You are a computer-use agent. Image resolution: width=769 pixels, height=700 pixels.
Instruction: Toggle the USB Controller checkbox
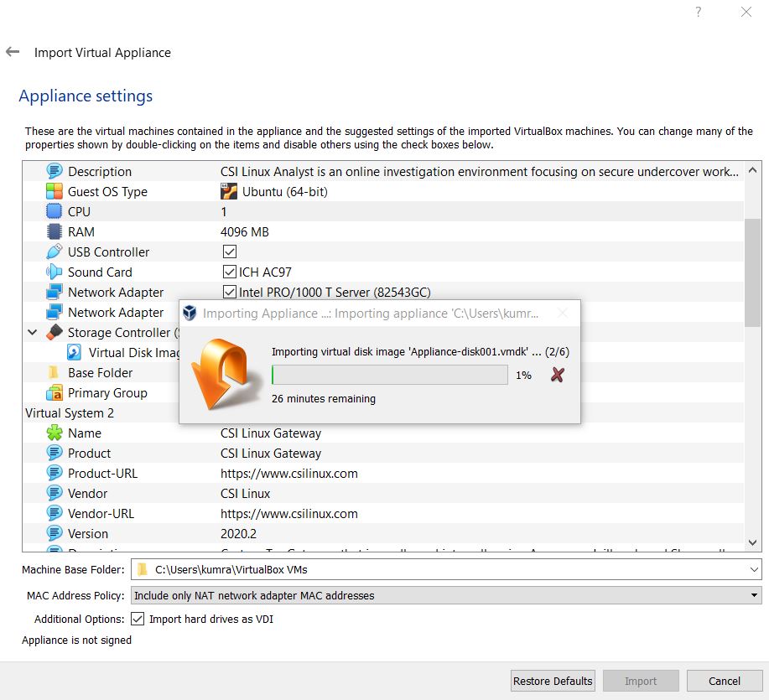[230, 251]
